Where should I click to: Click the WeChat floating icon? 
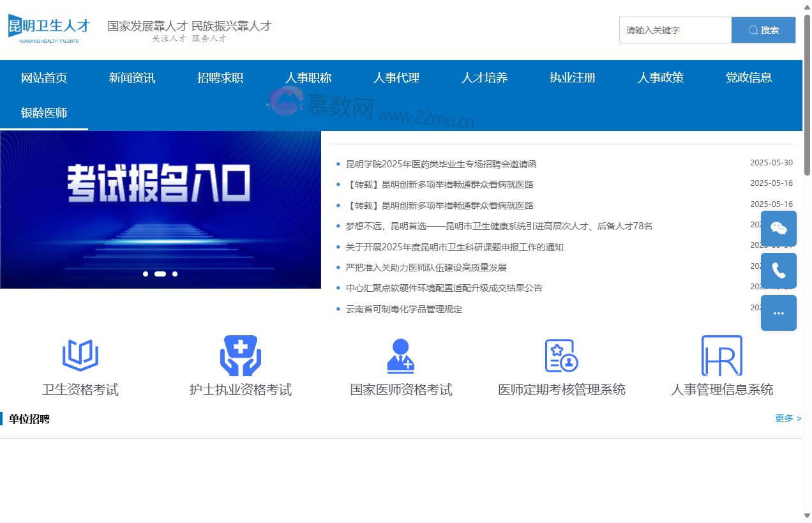click(x=778, y=228)
